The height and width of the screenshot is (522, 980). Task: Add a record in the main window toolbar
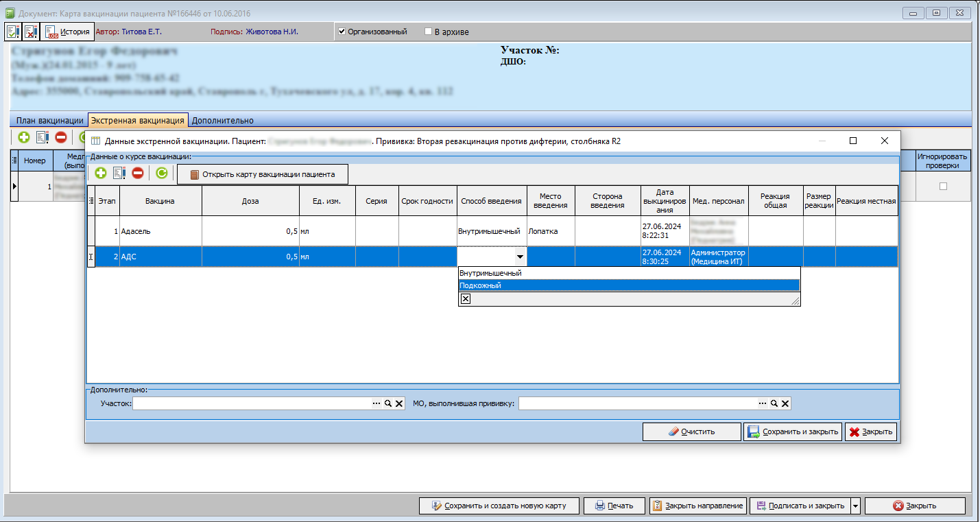click(24, 137)
